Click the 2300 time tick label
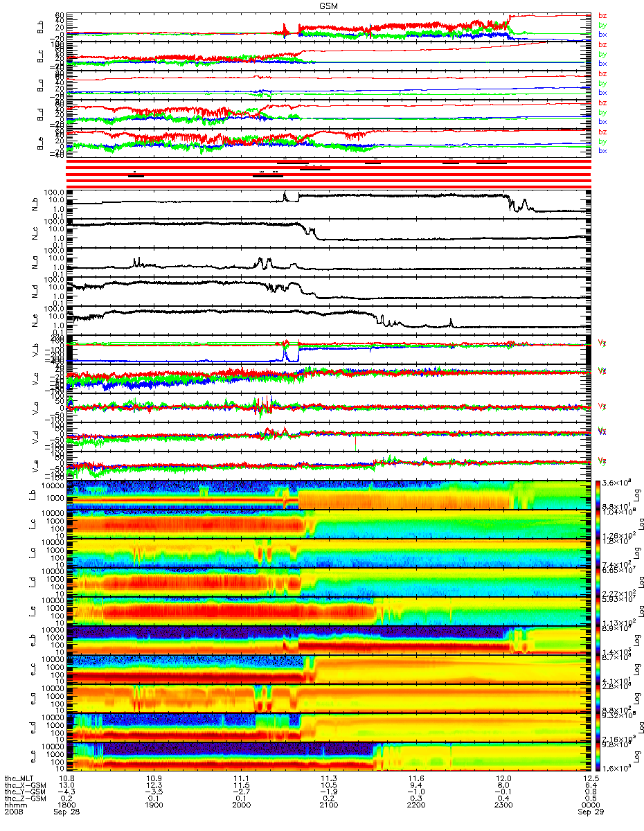 (503, 806)
